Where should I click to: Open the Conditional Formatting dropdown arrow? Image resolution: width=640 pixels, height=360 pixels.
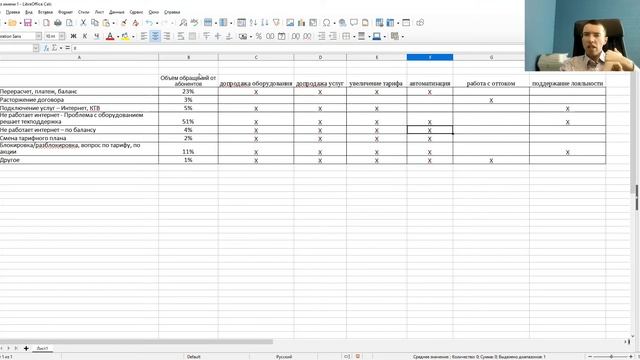[x=402, y=37]
